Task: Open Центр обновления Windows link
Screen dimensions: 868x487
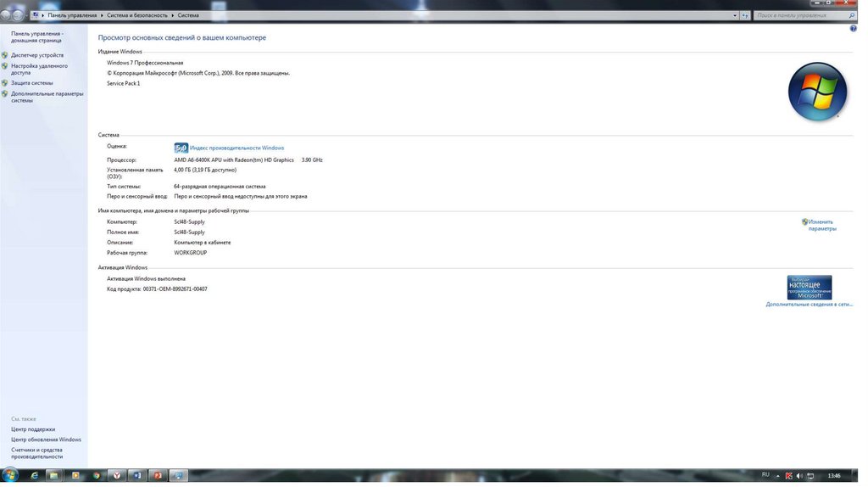Action: pyautogui.click(x=46, y=439)
